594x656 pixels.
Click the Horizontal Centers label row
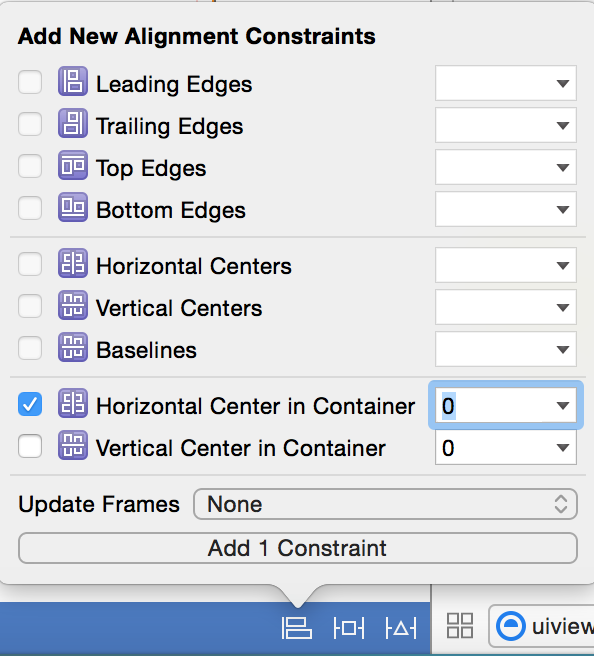coord(194,266)
